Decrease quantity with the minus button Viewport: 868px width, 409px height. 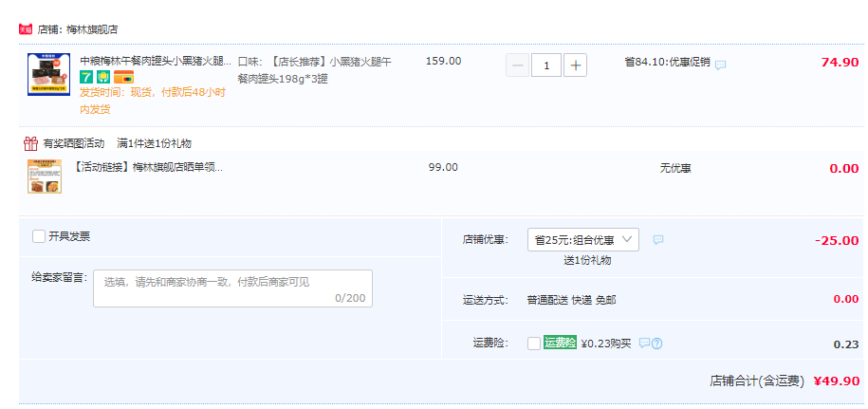point(518,65)
